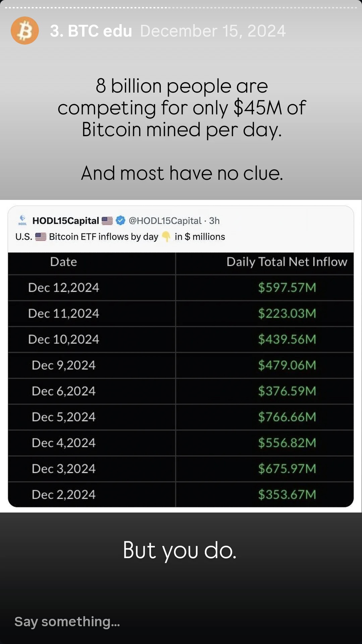Click the December 15, 2024 story date
362x644 pixels.
213,31
